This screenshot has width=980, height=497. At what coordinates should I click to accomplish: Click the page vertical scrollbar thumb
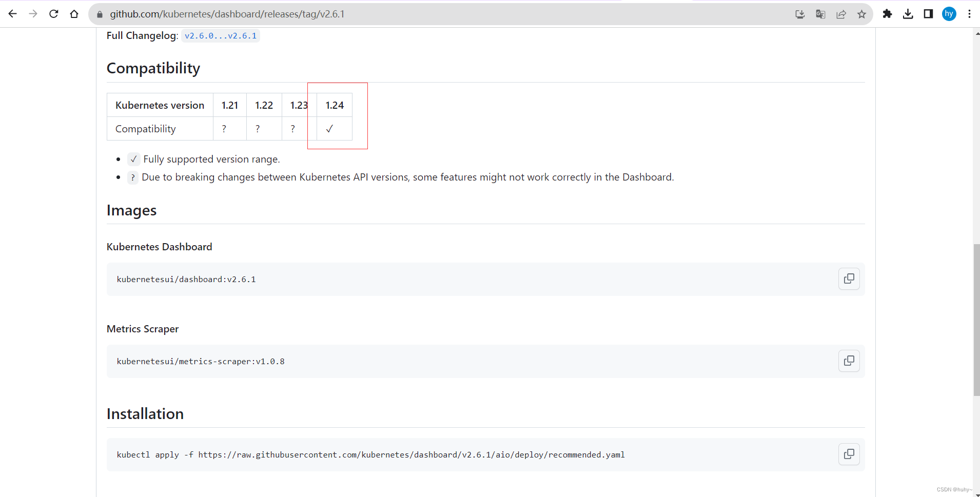pos(976,320)
